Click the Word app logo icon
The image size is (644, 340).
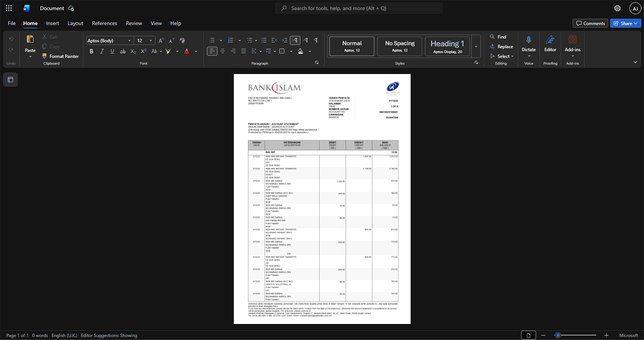[26, 8]
